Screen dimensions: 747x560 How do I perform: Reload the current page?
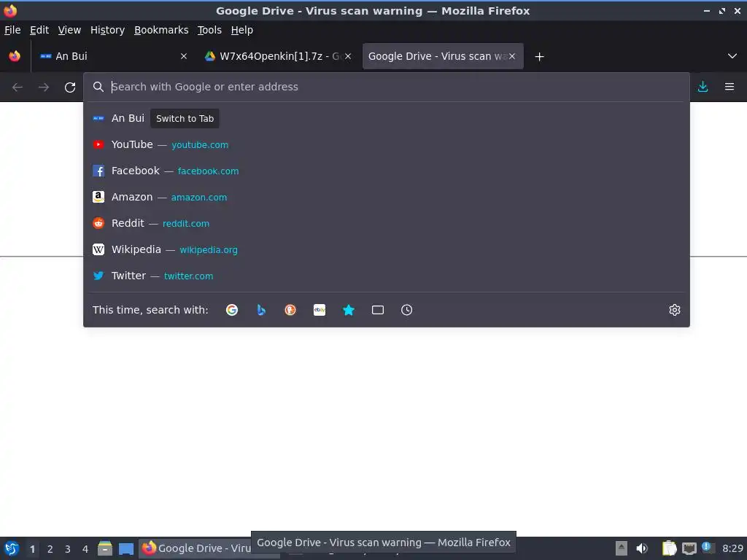pos(70,87)
